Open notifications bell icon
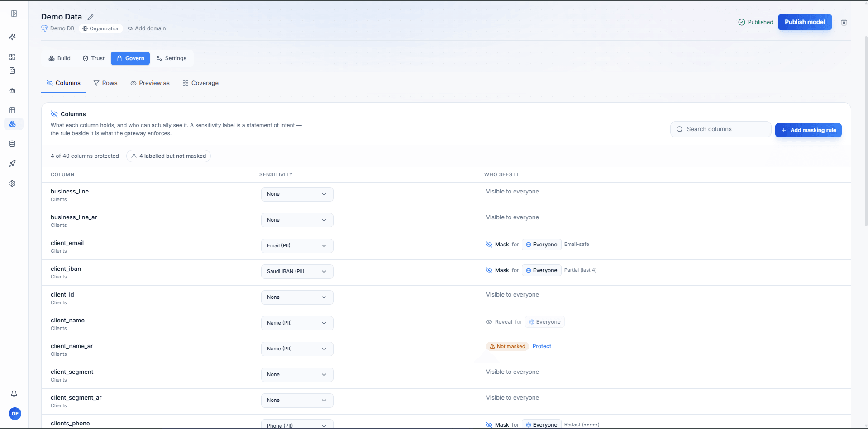 [x=14, y=394]
